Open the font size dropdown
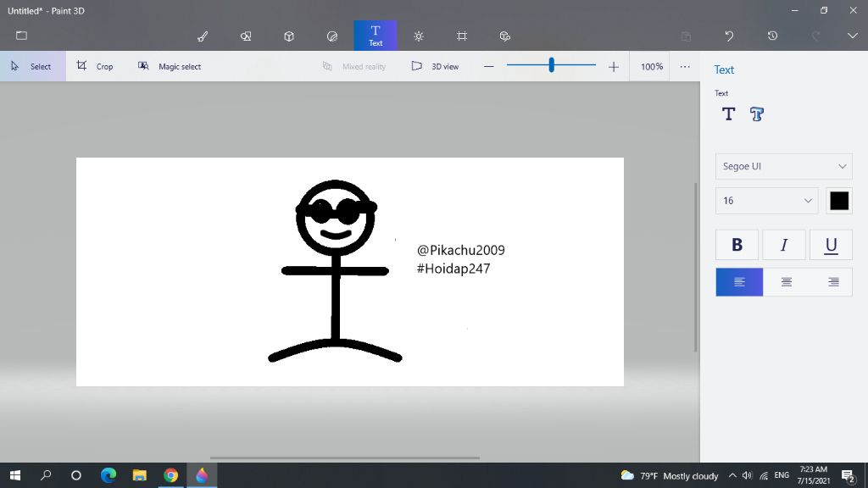Screen dimensions: 868x488 coord(765,201)
